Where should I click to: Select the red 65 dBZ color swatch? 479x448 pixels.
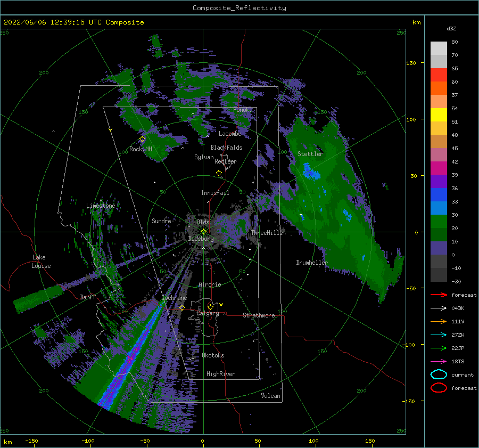[x=439, y=75]
